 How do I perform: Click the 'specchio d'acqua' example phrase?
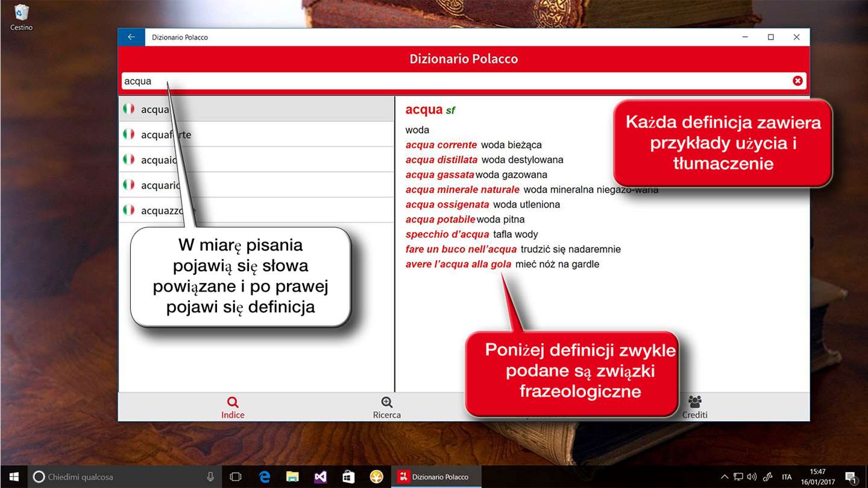tap(447, 234)
